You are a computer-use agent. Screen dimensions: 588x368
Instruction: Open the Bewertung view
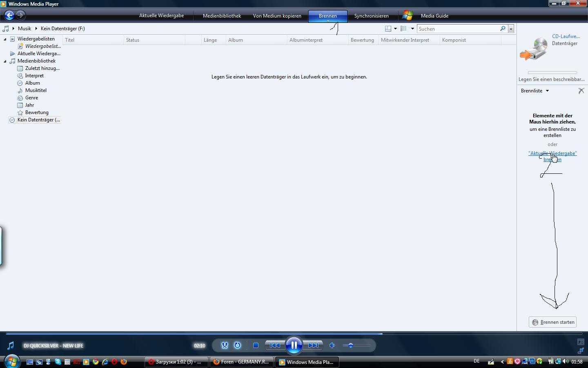37,112
